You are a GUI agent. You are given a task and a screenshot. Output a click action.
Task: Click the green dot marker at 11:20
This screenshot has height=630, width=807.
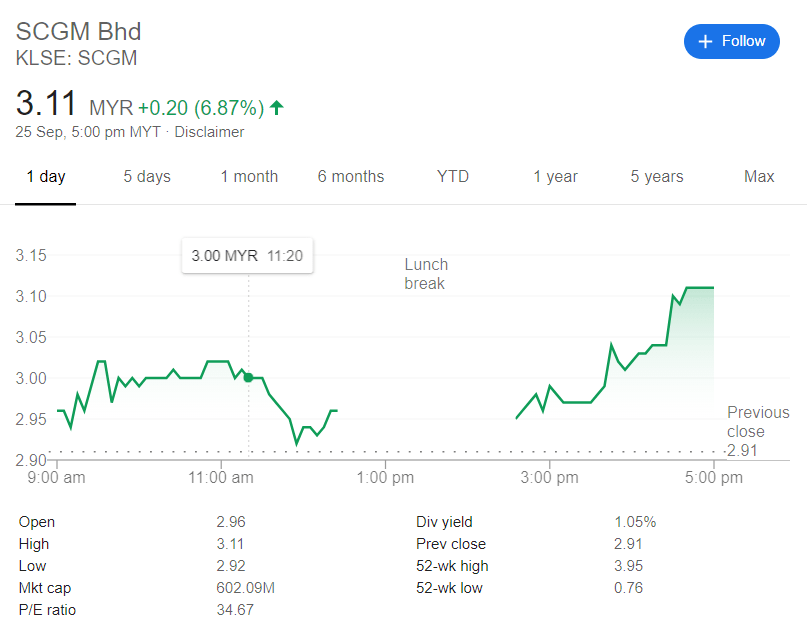point(248,377)
